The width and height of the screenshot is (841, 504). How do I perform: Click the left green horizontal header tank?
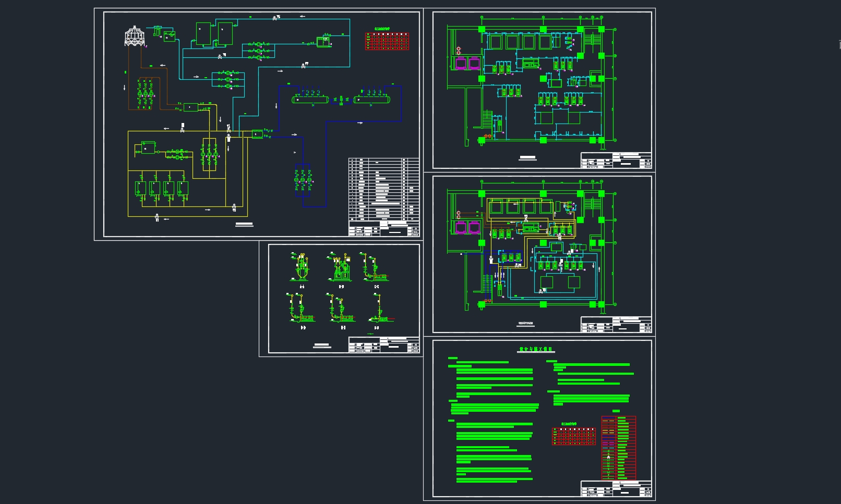(309, 99)
